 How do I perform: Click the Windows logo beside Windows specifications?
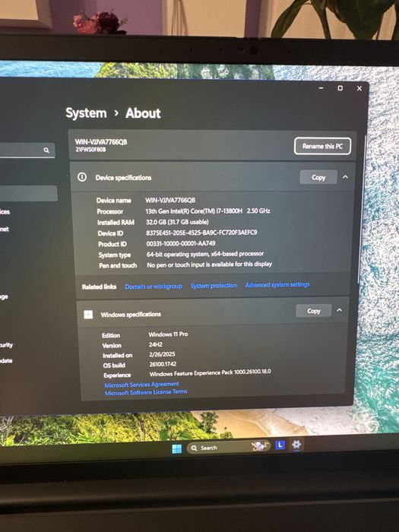pyautogui.click(x=88, y=315)
